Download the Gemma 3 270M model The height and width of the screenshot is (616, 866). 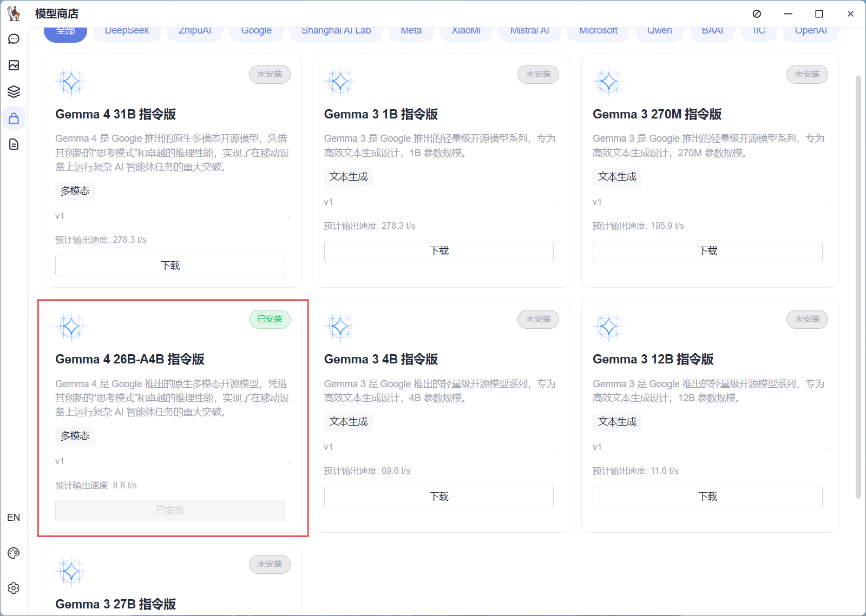(707, 251)
